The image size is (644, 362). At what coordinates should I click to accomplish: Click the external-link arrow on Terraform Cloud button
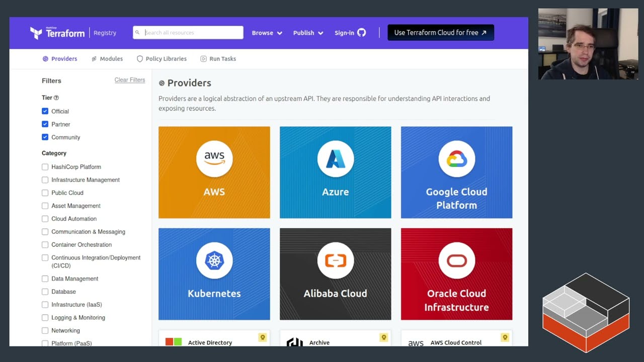[x=484, y=33]
